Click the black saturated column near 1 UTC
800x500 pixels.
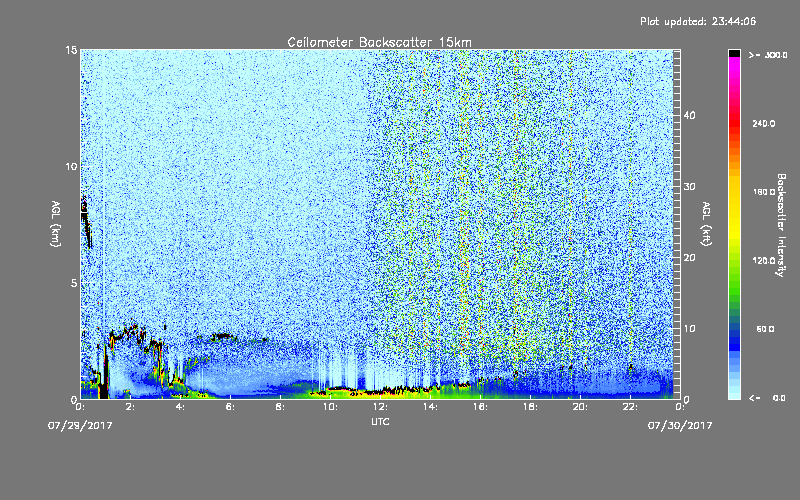(x=104, y=372)
